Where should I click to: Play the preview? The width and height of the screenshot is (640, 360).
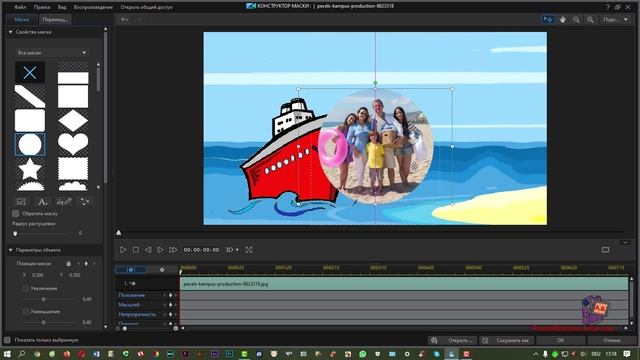coord(123,250)
